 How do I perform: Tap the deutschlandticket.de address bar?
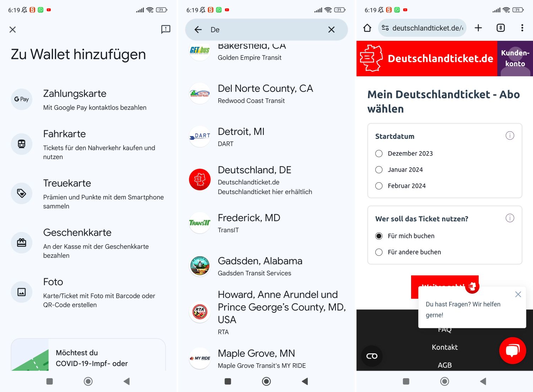coord(426,28)
